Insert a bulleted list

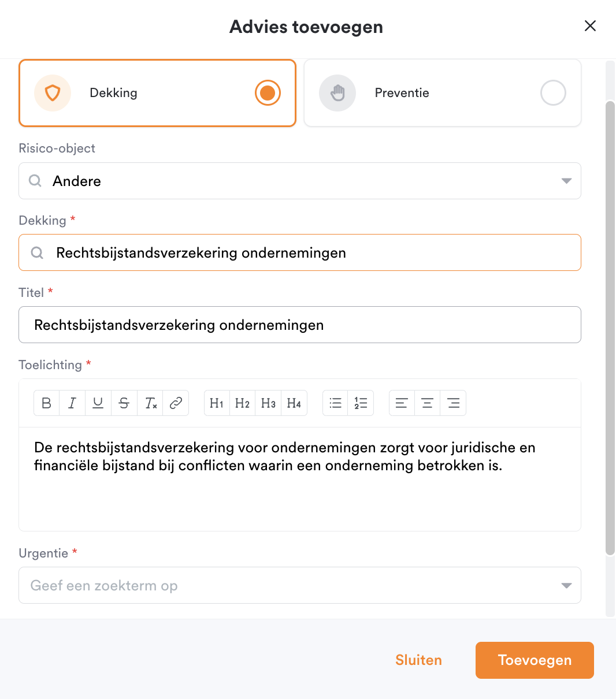pos(335,403)
